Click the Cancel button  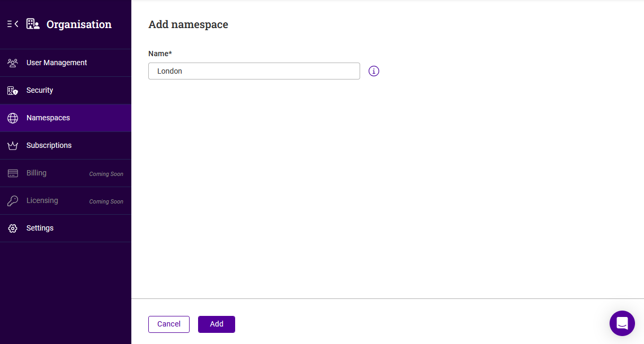tap(169, 324)
